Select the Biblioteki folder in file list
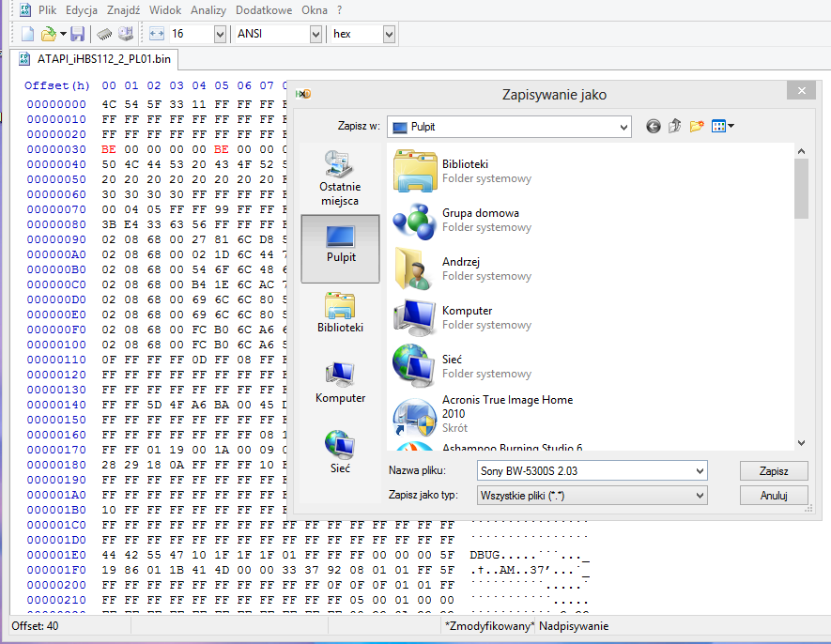 pyautogui.click(x=463, y=171)
